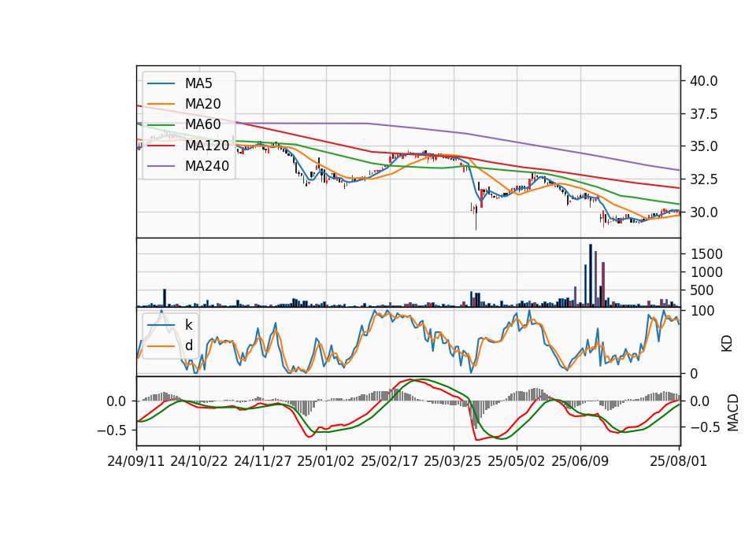Click the tallest volume bar in June
Image resolution: width=756 pixels, height=543 pixels.
[591, 275]
